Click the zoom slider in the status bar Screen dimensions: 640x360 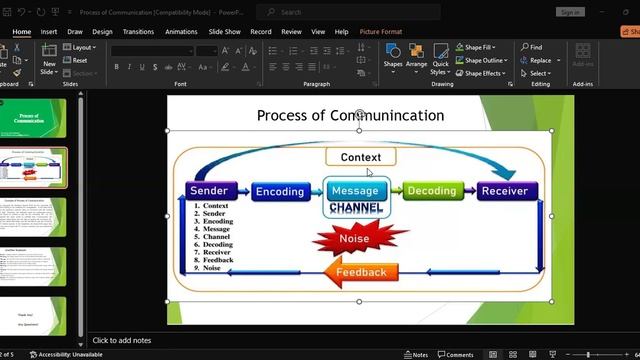[597, 355]
